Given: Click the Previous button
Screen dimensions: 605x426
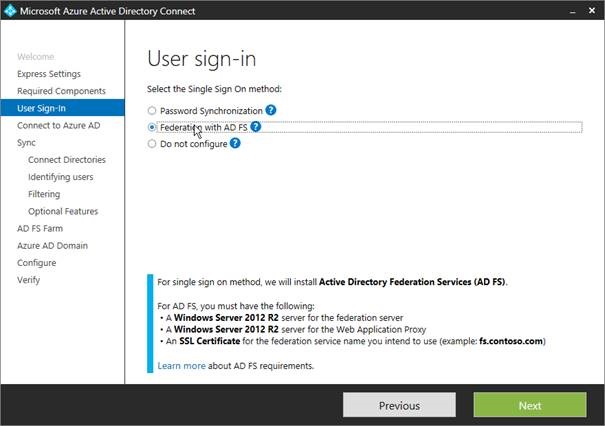Looking at the screenshot, I should pos(399,405).
